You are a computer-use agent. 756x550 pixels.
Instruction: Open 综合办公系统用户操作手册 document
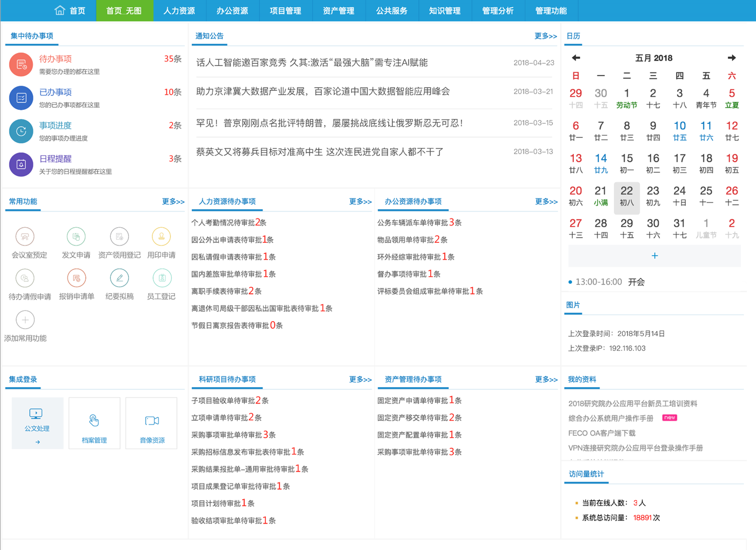pyautogui.click(x=611, y=418)
